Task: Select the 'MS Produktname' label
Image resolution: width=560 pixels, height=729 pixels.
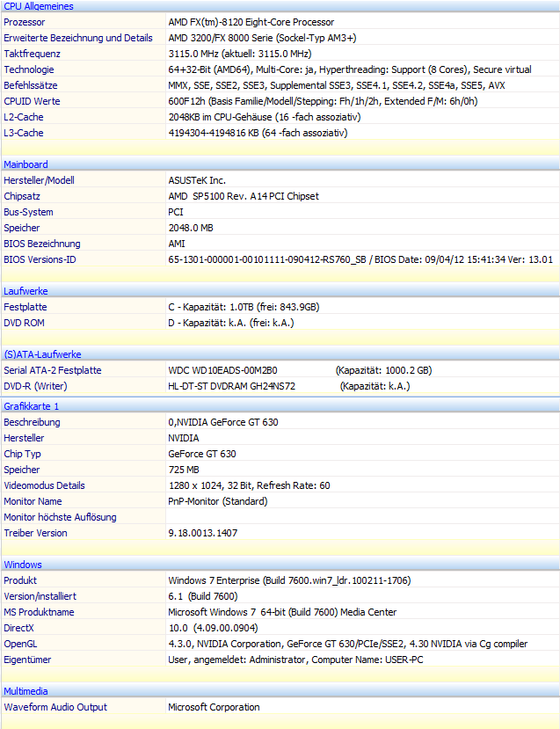Action: point(39,611)
